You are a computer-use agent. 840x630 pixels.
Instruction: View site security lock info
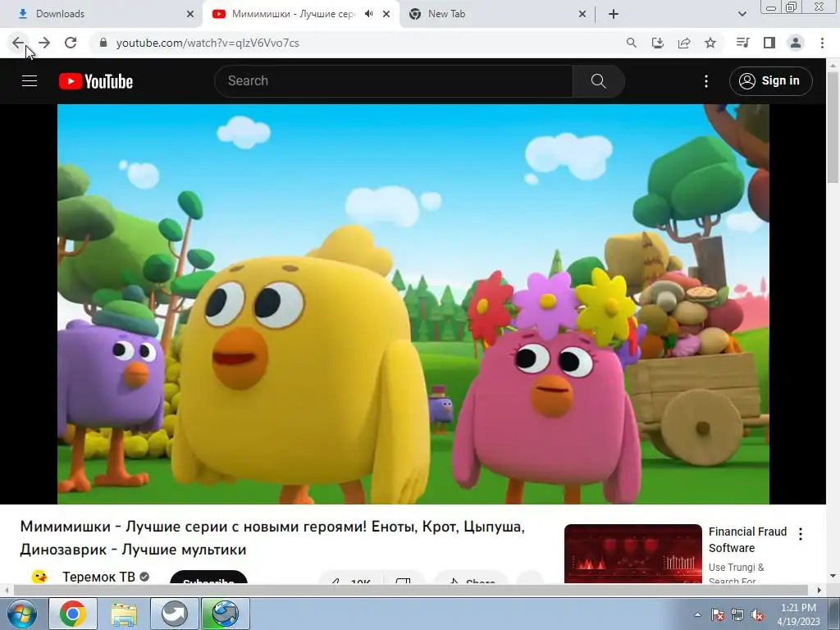pyautogui.click(x=103, y=43)
